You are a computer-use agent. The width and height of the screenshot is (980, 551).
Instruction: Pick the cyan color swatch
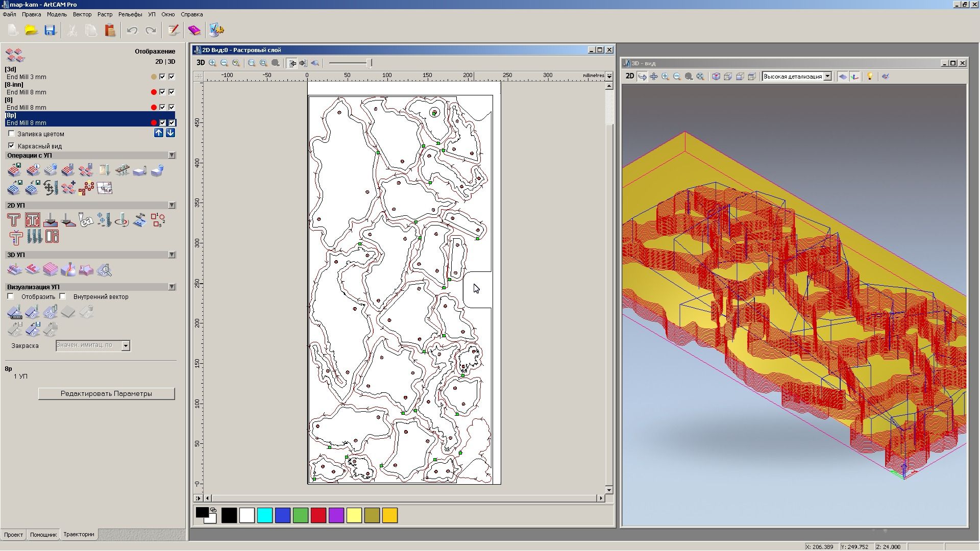(264, 515)
